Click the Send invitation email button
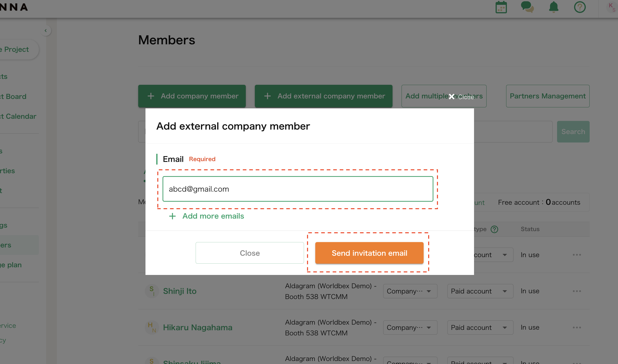 (369, 253)
